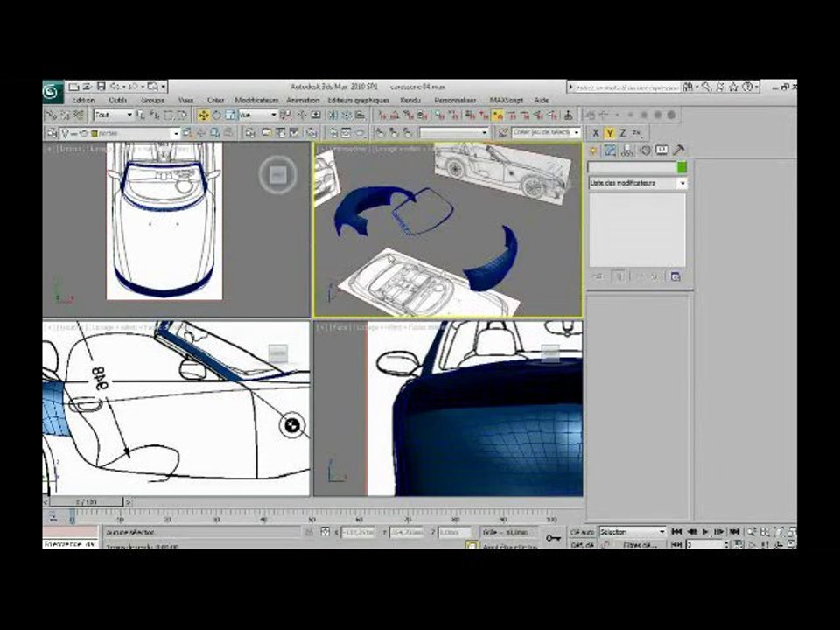Image resolution: width=840 pixels, height=630 pixels.
Task: Open the Utilities hammer panel tab
Action: pos(678,150)
